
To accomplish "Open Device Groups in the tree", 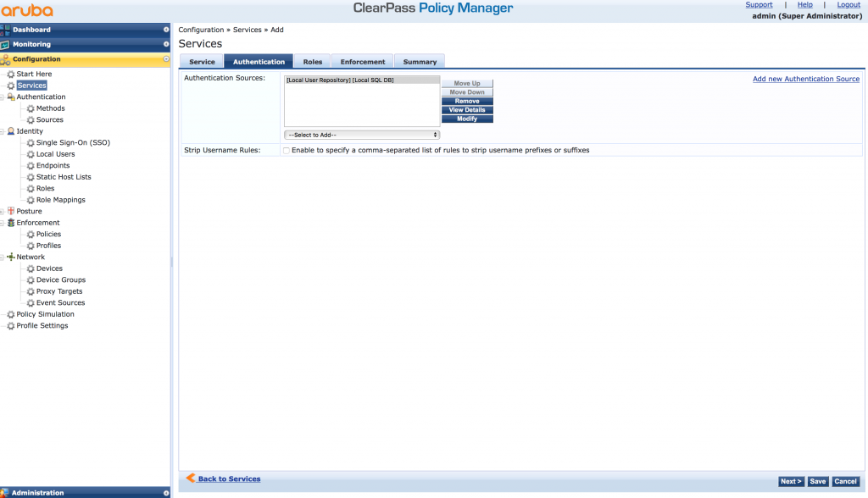I will 61,280.
